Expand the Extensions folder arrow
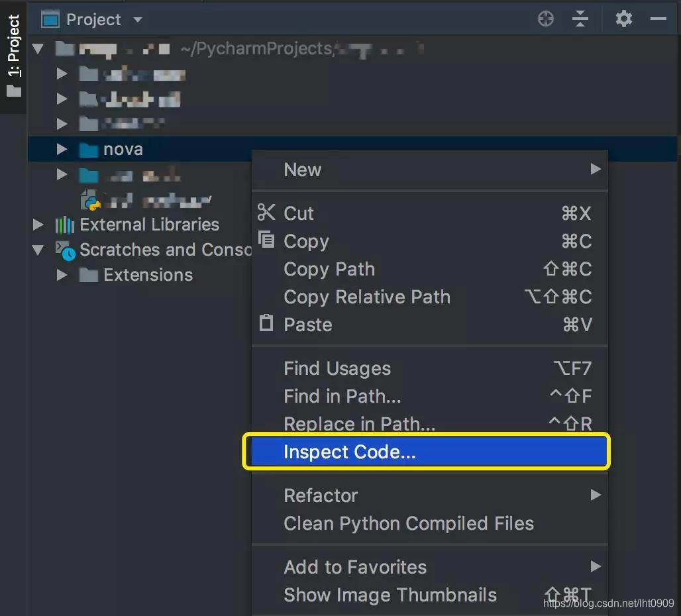Viewport: 681px width, 616px height. [x=62, y=275]
